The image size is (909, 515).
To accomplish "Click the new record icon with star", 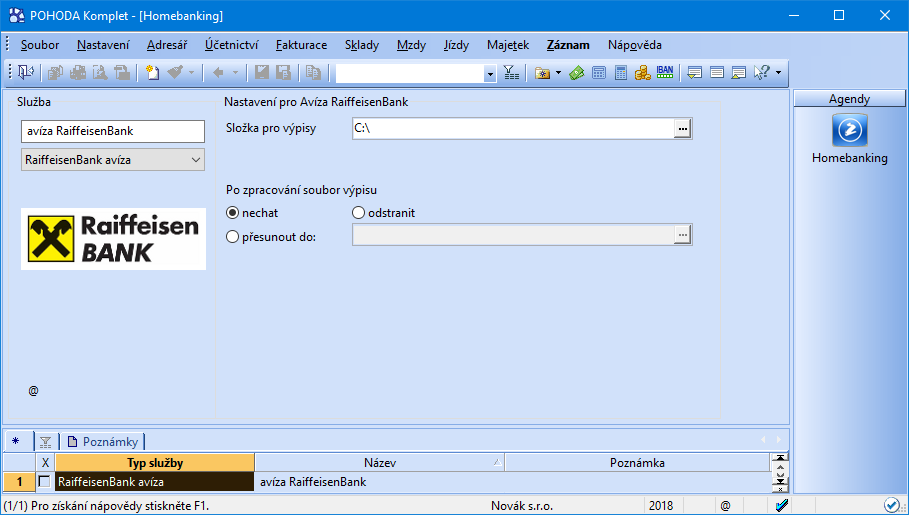I will coord(152,72).
